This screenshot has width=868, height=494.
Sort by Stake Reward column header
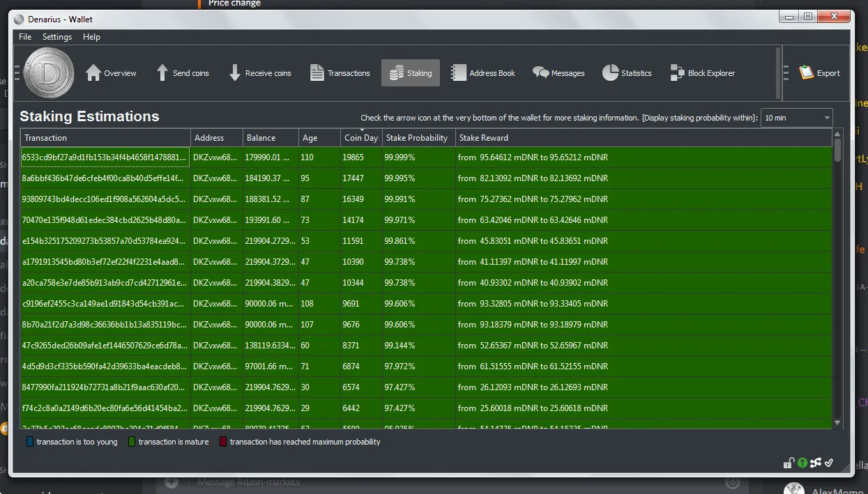coord(644,138)
